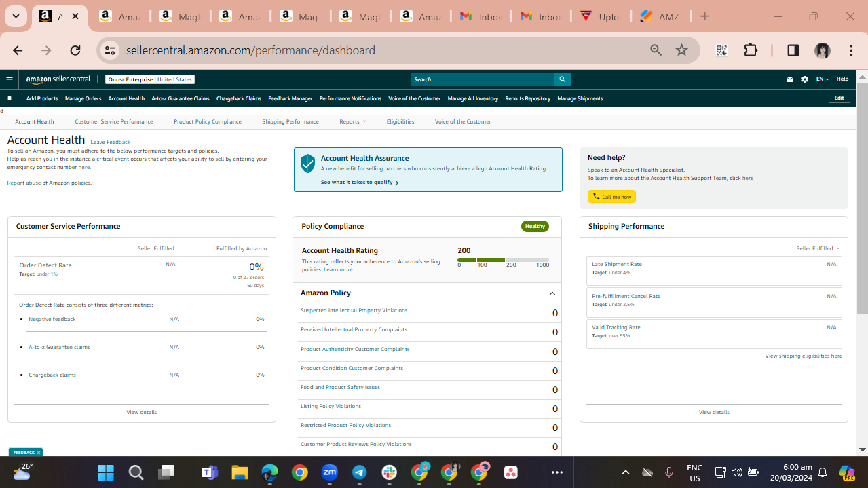This screenshot has height=488, width=868.
Task: Open the Customer Service Performance tab
Action: 114,121
